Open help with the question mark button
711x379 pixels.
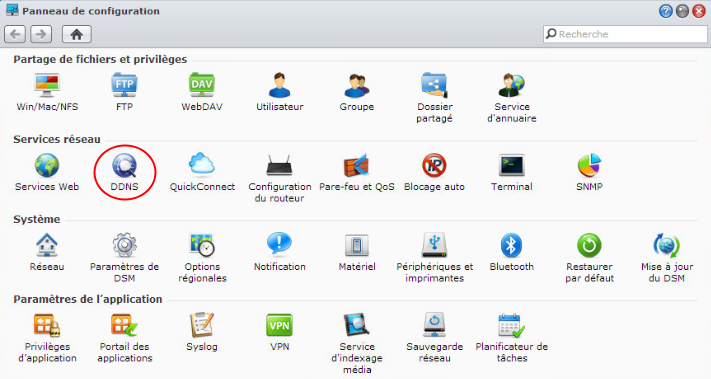click(x=666, y=11)
